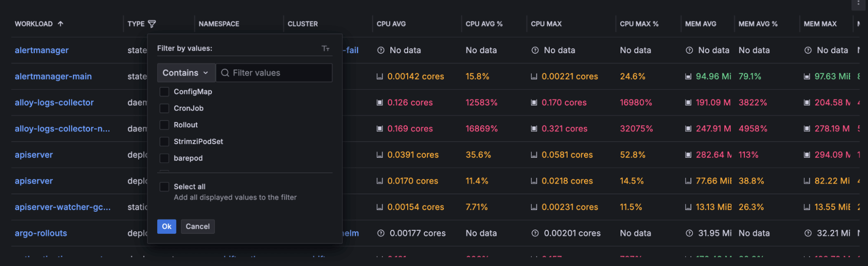Cancel the filter dialog
Image resolution: width=868 pixels, height=266 pixels.
[198, 226]
